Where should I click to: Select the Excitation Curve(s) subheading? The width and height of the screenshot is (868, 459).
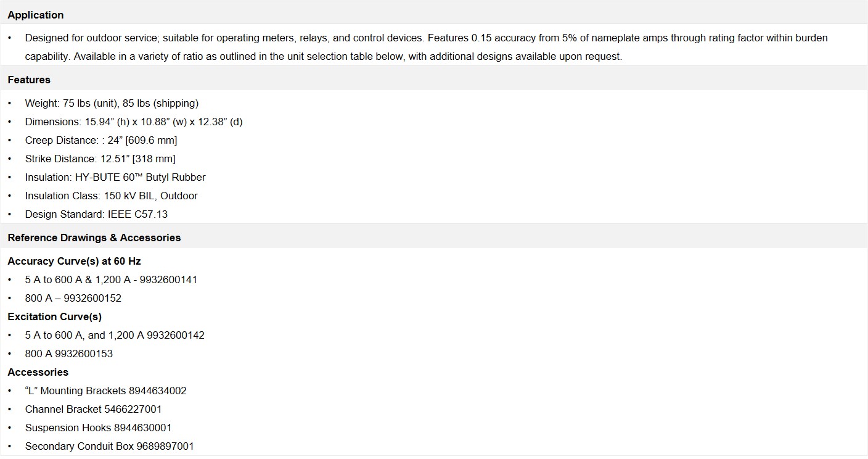(x=54, y=316)
